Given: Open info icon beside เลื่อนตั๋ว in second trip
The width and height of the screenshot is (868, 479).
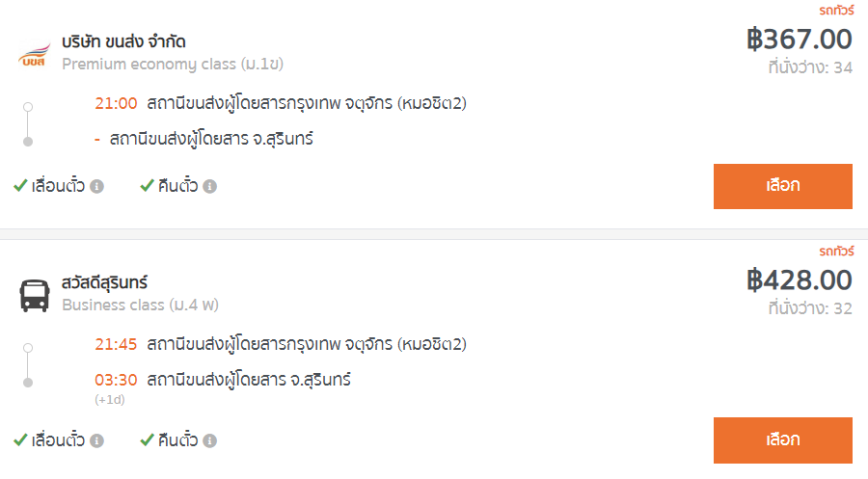Looking at the screenshot, I should click(x=96, y=440).
